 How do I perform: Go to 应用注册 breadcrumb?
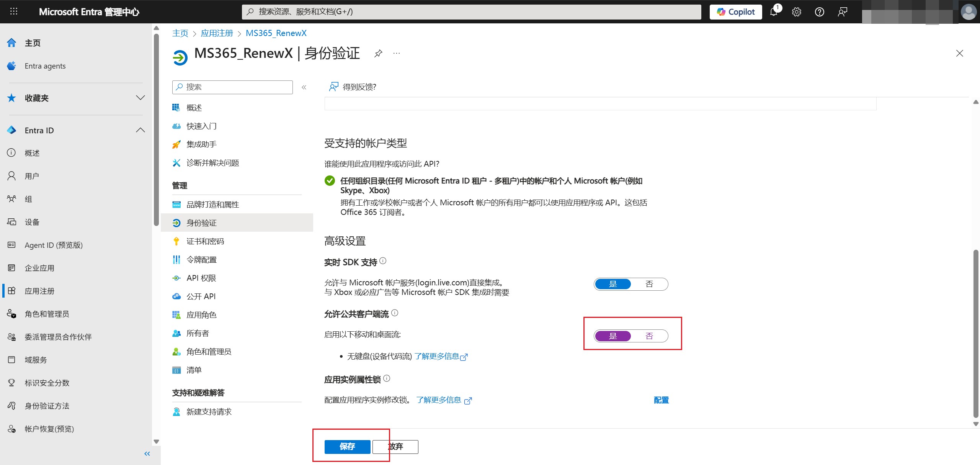click(217, 33)
